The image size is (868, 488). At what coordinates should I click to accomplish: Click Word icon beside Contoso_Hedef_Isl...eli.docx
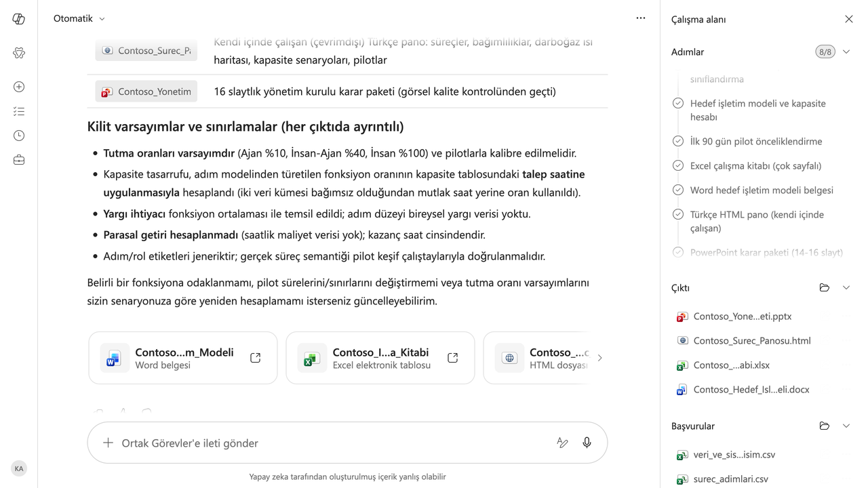tap(682, 390)
